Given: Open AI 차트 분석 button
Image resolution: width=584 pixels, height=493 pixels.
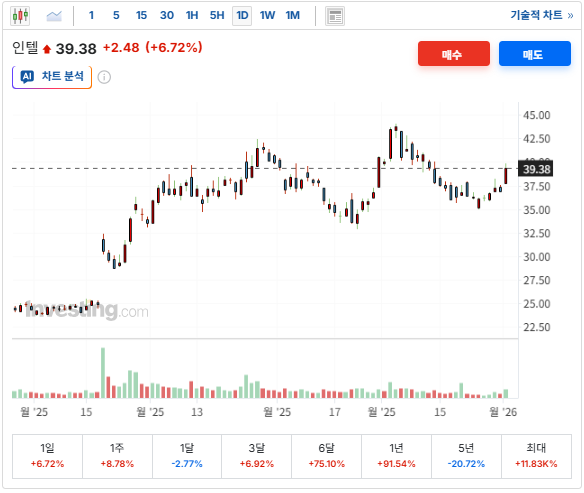Looking at the screenshot, I should click(x=52, y=77).
